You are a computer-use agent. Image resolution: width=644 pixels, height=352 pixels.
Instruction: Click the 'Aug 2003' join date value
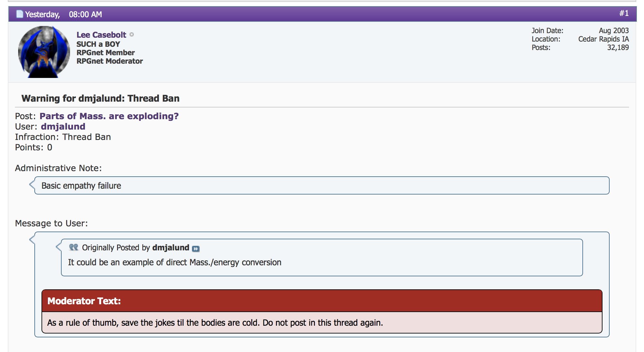(614, 31)
